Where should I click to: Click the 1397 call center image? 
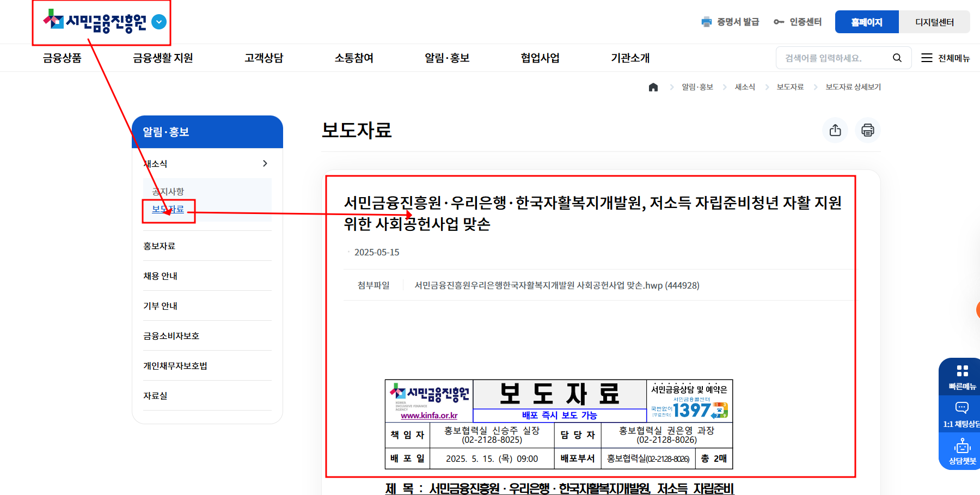[689, 407]
